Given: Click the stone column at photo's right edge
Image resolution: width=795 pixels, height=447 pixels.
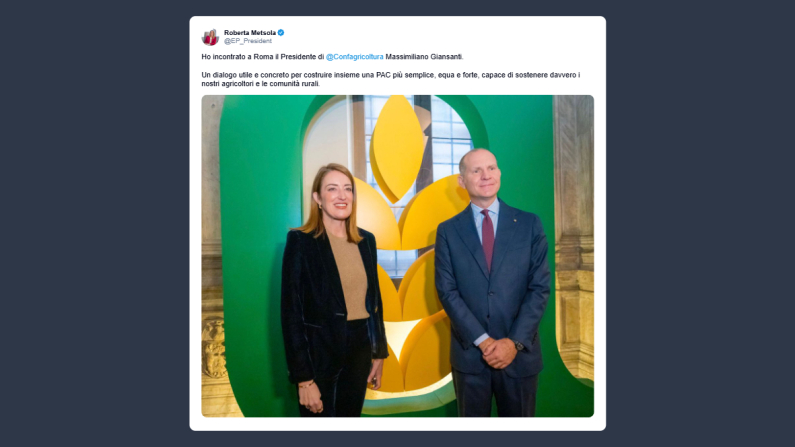Looking at the screenshot, I should tap(573, 238).
